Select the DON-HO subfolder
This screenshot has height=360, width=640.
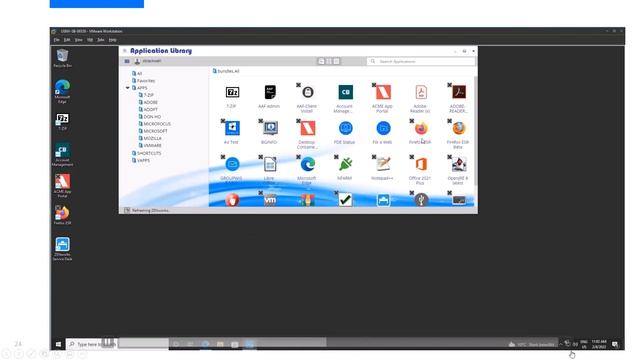pos(150,117)
